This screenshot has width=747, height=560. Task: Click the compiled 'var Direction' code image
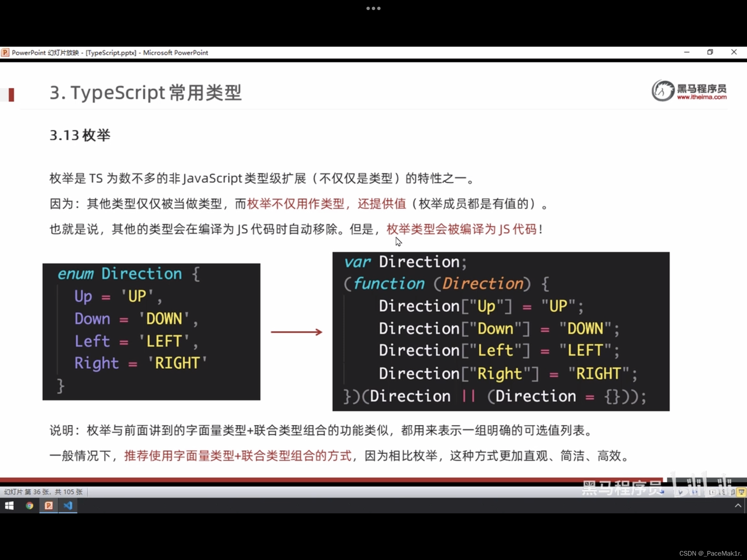[x=501, y=331]
